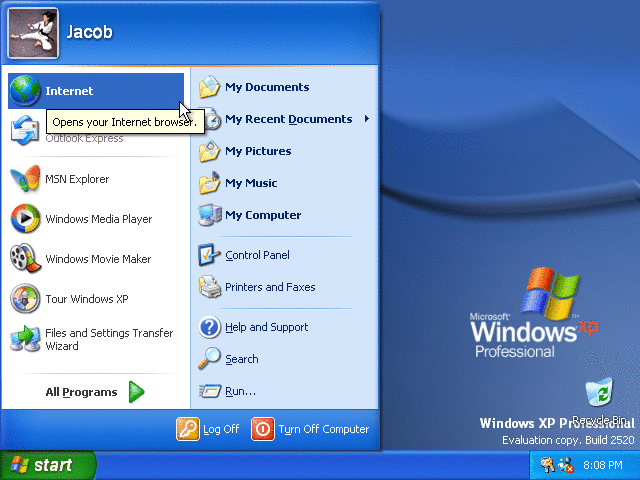Click the My Documents folder icon
This screenshot has height=480, width=640.
click(x=209, y=87)
